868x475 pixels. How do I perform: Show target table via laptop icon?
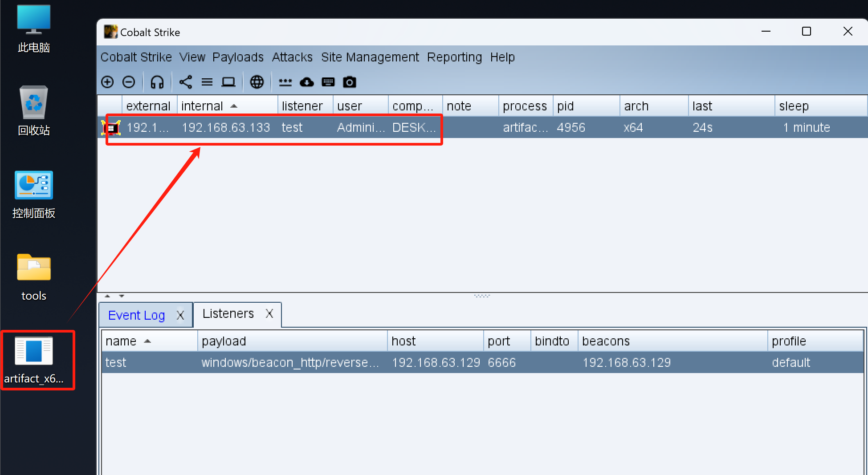coord(228,82)
